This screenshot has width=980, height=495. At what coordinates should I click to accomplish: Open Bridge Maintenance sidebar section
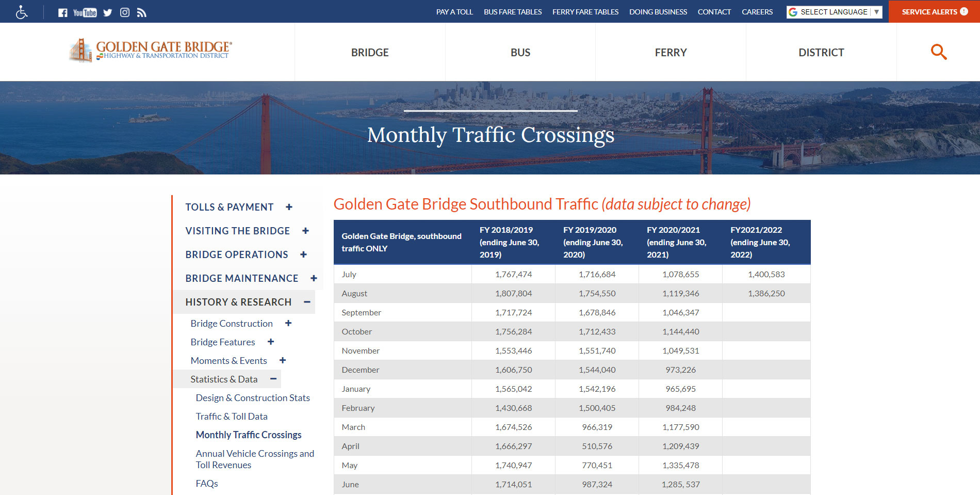click(x=242, y=278)
